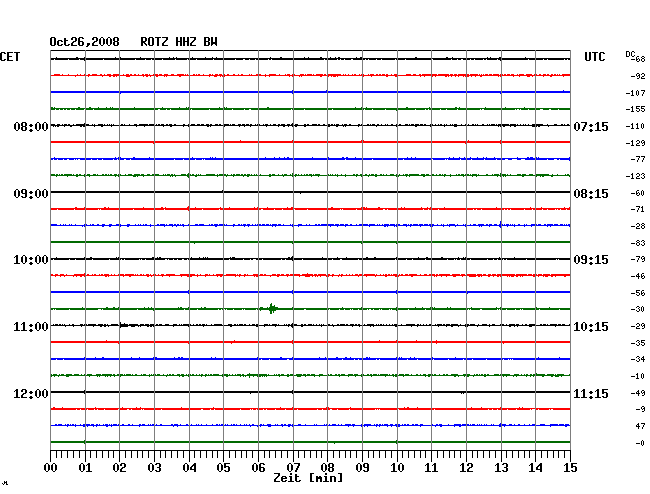Click the DC offset value "-34"
Viewport: 650px width, 494px height.
[x=638, y=359]
